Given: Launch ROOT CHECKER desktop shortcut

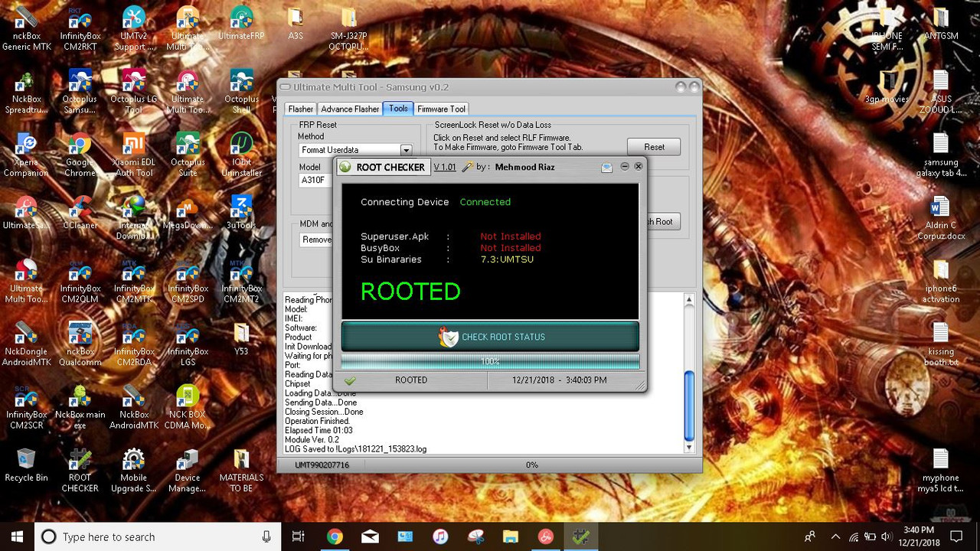Looking at the screenshot, I should [80, 470].
